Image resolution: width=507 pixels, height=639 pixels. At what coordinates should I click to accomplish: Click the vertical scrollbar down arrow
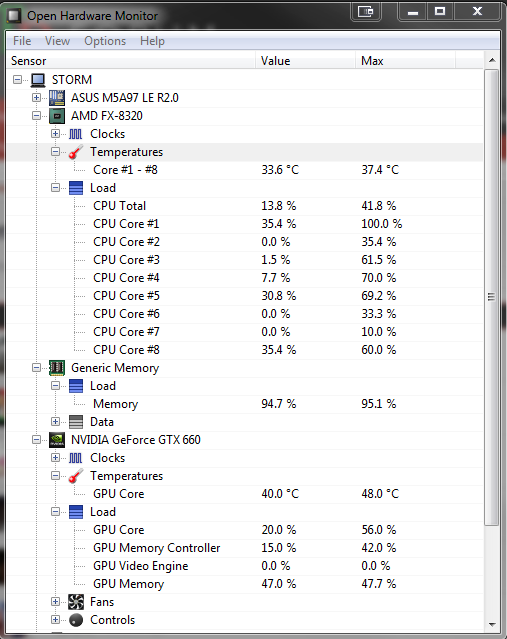(x=492, y=624)
